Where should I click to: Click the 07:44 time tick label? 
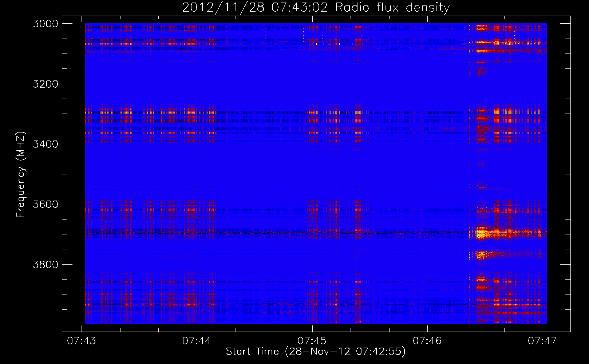[x=197, y=341]
